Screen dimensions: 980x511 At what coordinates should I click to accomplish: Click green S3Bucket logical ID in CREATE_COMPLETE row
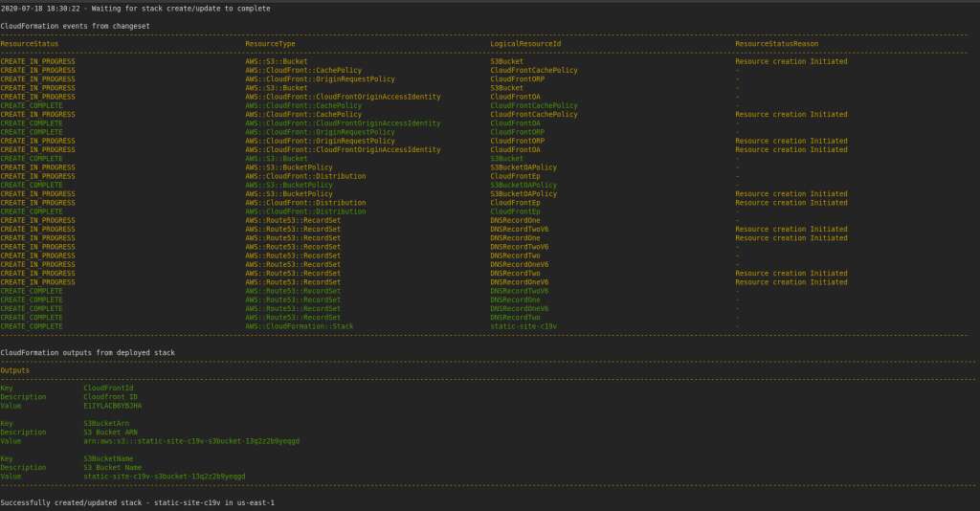pyautogui.click(x=507, y=158)
